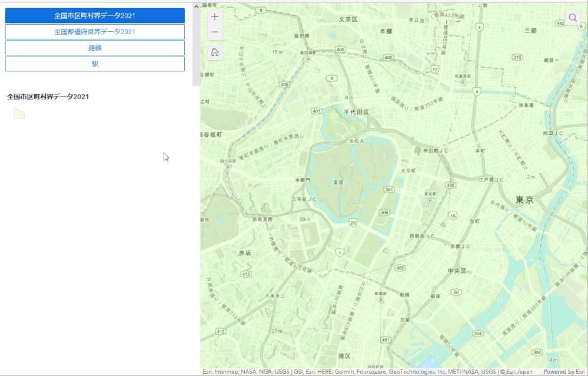Click the 三筋 map label
This screenshot has width=588, height=376.
531,31
